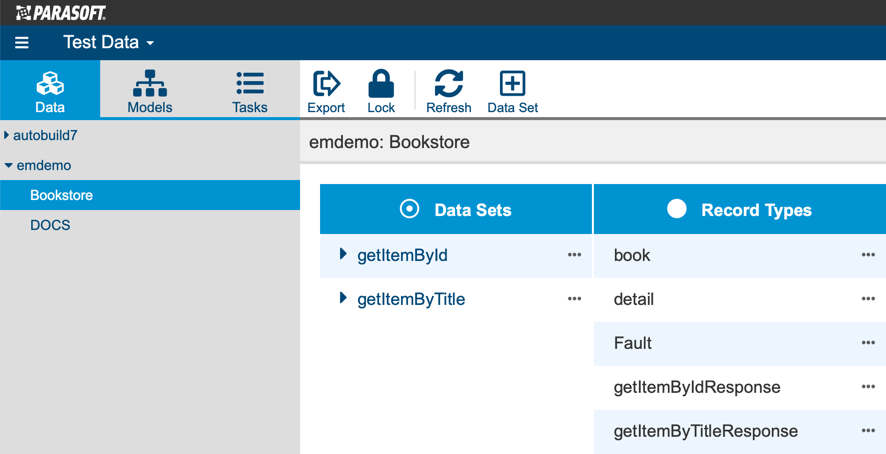886x454 pixels.
Task: Open more options for detail record
Action: pos(868,299)
